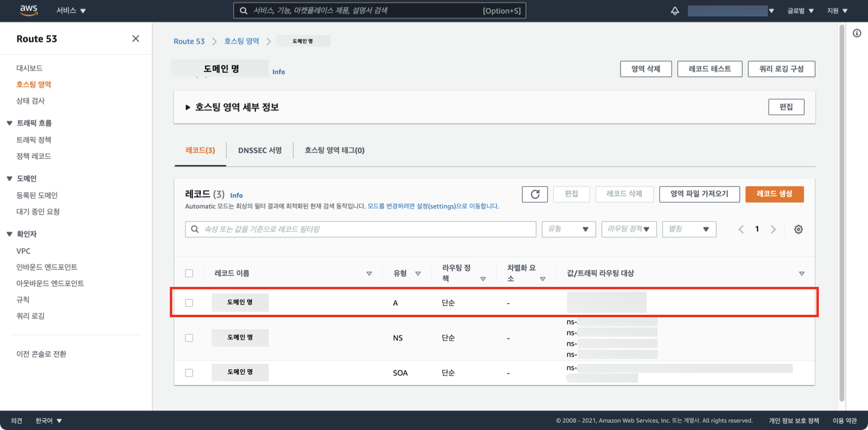Open the 지원 support dropdown
The image size is (868, 430).
pos(837,11)
